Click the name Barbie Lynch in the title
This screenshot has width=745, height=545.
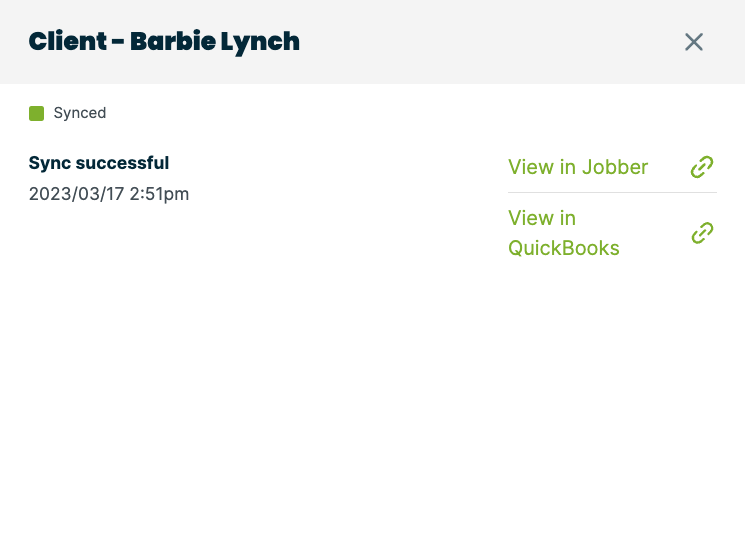click(215, 42)
